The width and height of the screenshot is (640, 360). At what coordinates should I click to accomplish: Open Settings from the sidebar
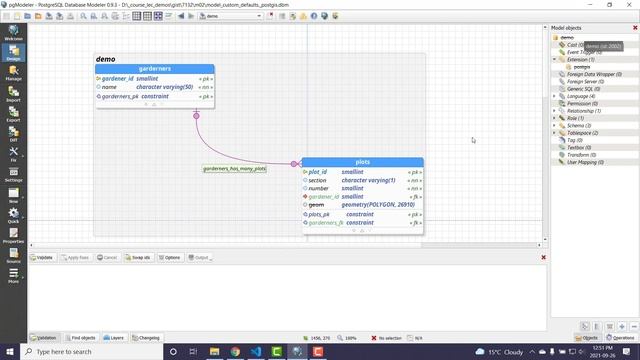[13, 175]
